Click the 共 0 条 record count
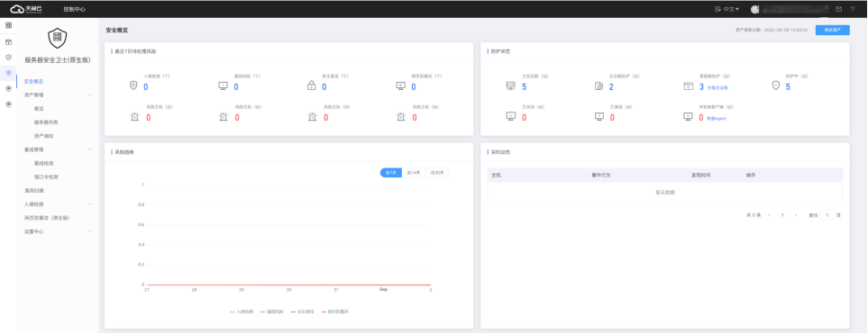 [754, 214]
